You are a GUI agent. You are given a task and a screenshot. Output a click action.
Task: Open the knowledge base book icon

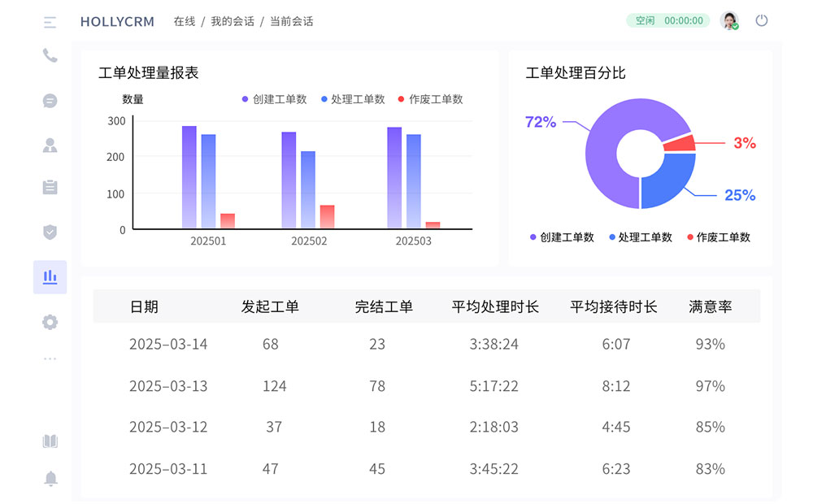tap(50, 441)
